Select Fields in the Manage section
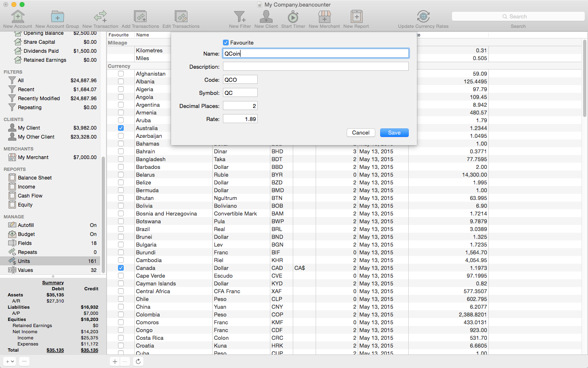The height and width of the screenshot is (368, 588). pos(50,243)
